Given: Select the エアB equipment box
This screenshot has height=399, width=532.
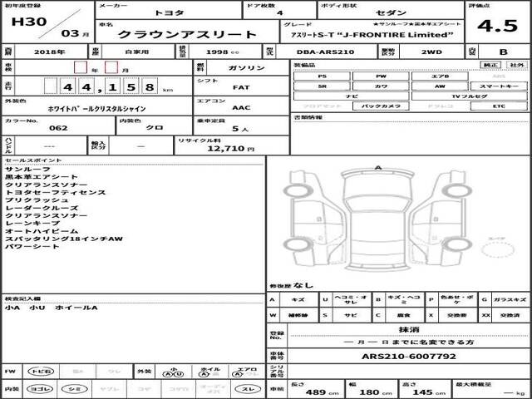Looking at the screenshot, I should coord(440,76).
